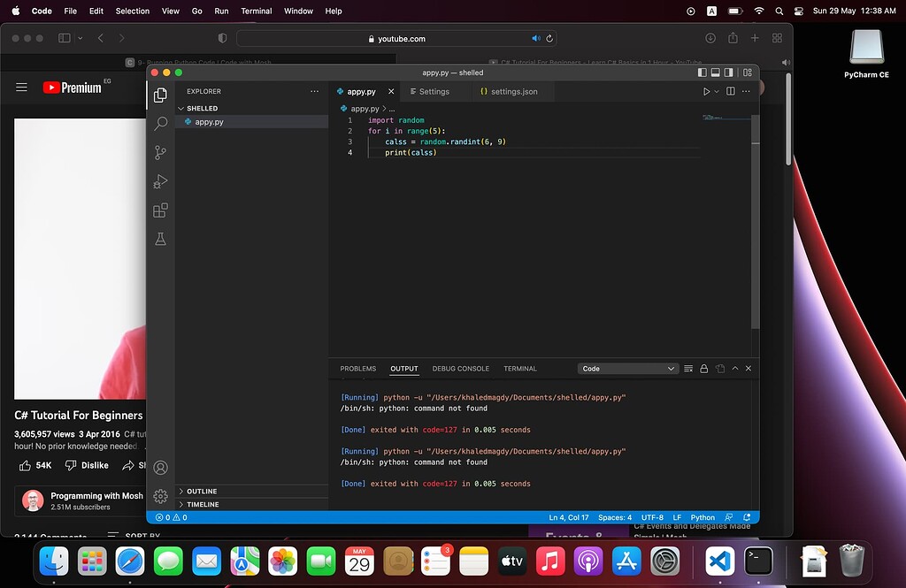Select appy.py in the Explorer

209,122
